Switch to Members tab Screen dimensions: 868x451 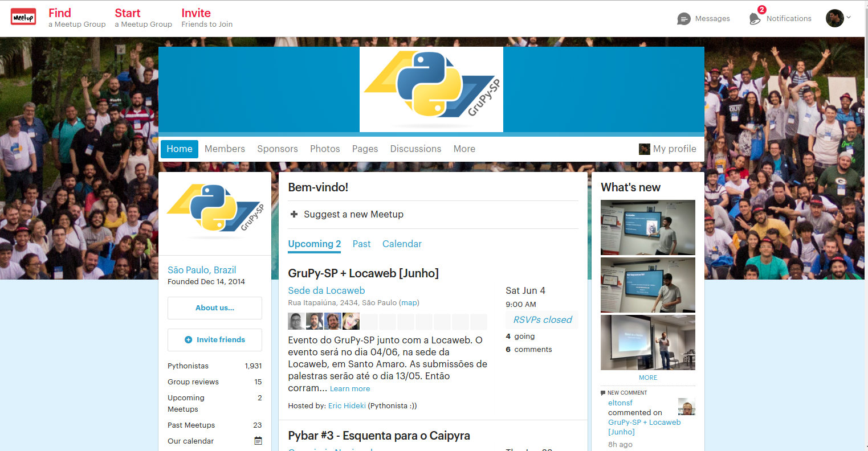(x=225, y=149)
